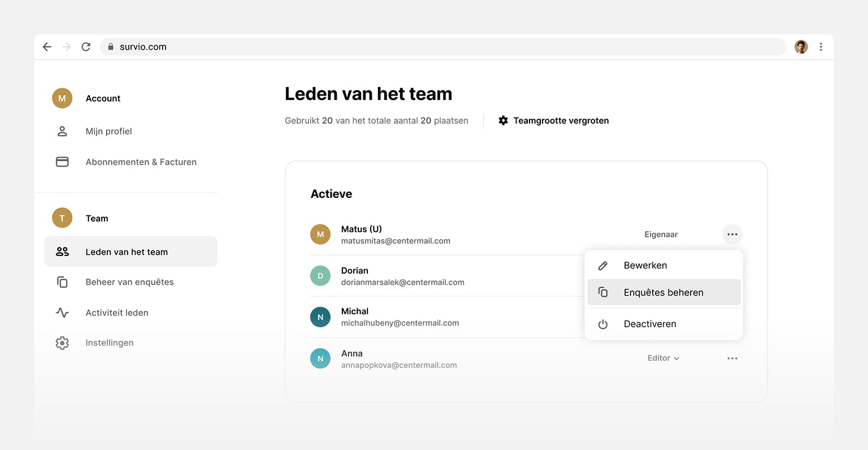The width and height of the screenshot is (868, 450).
Task: Expand the Editor role dropdown for Anna
Action: point(663,358)
